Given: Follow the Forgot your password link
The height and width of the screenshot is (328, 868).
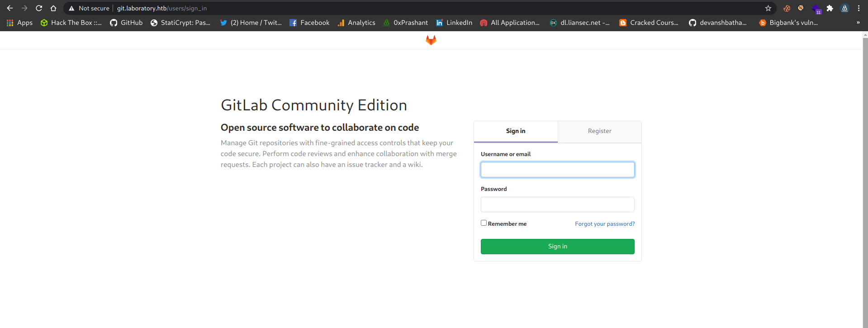Looking at the screenshot, I should [x=605, y=224].
